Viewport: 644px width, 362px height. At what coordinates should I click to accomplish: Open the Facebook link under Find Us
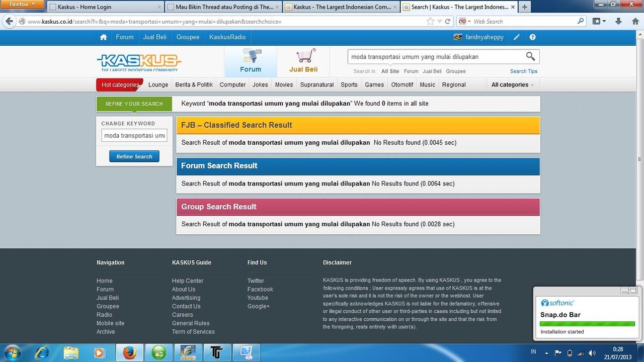pos(260,290)
